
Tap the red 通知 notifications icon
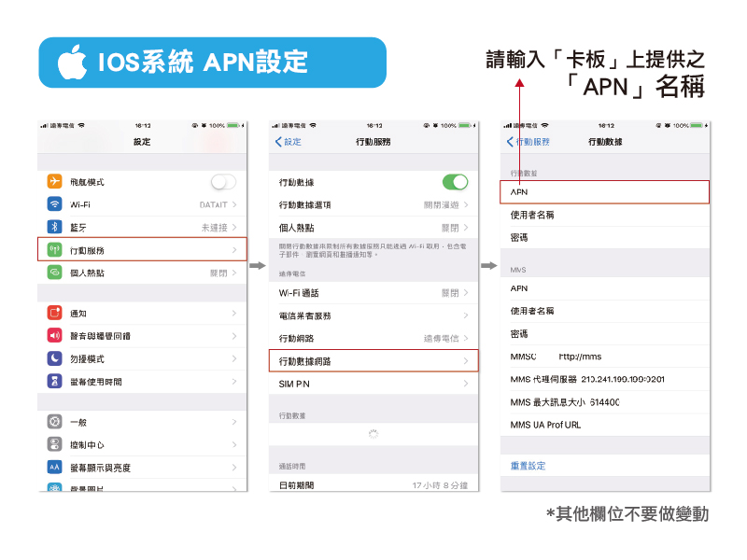coord(54,314)
